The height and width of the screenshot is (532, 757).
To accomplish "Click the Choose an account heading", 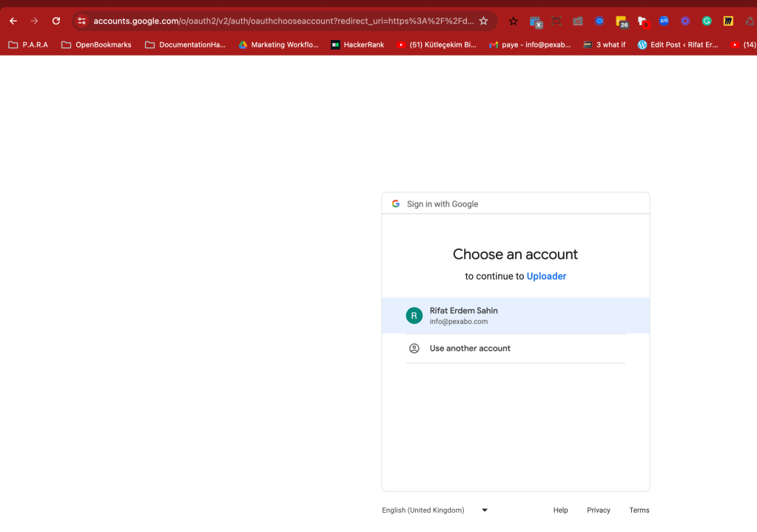I will tap(515, 254).
